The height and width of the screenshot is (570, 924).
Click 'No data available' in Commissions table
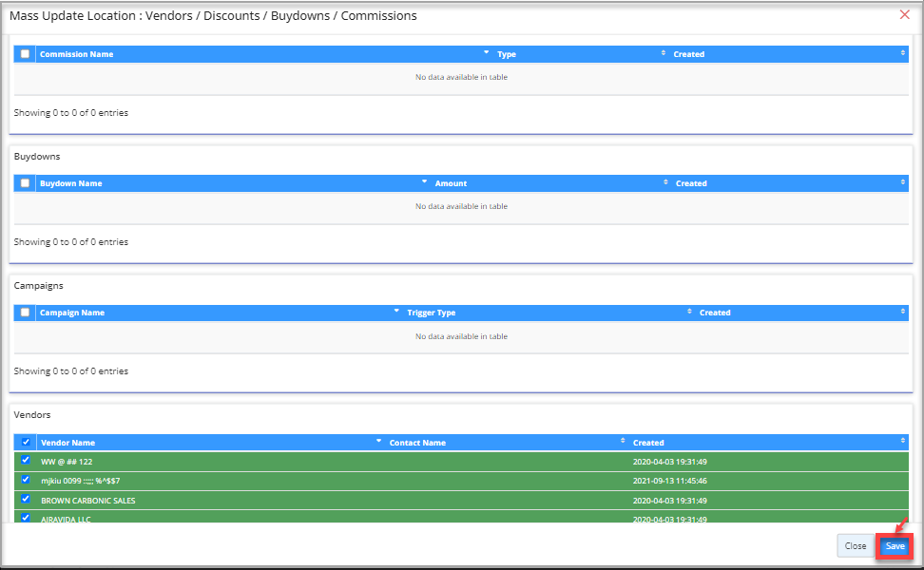pos(461,77)
